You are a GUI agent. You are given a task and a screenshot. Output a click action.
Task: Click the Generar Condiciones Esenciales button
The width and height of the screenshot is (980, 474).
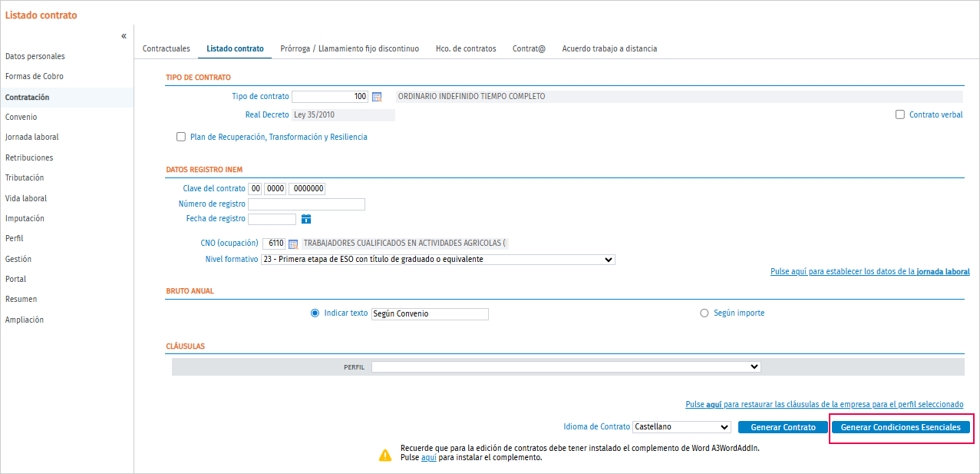901,427
